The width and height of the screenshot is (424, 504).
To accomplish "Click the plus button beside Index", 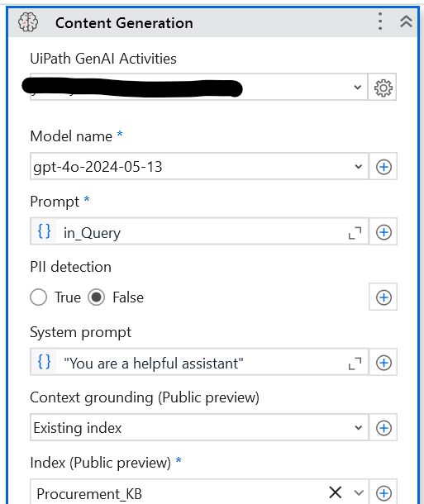I will tap(384, 492).
